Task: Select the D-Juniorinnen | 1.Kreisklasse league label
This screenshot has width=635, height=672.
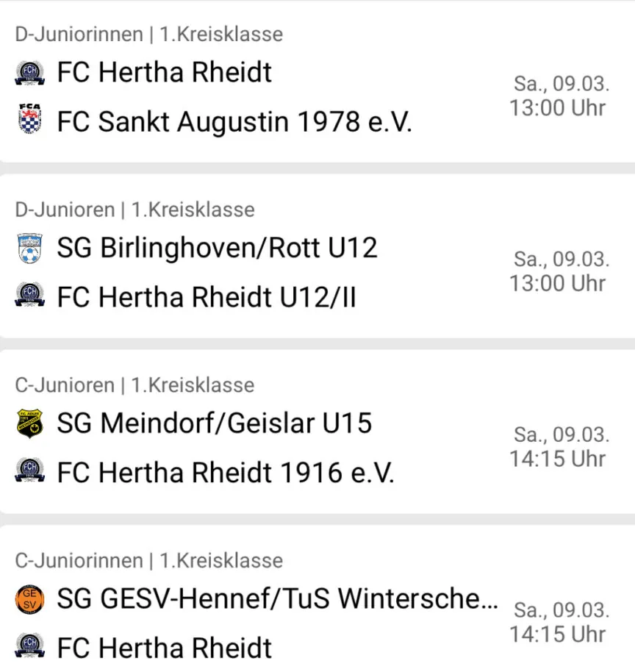Action: click(148, 35)
